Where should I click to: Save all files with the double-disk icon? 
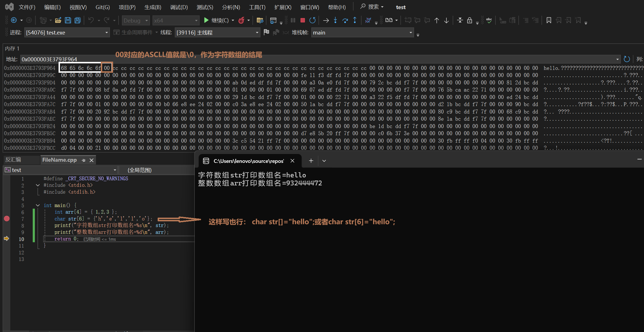(77, 20)
